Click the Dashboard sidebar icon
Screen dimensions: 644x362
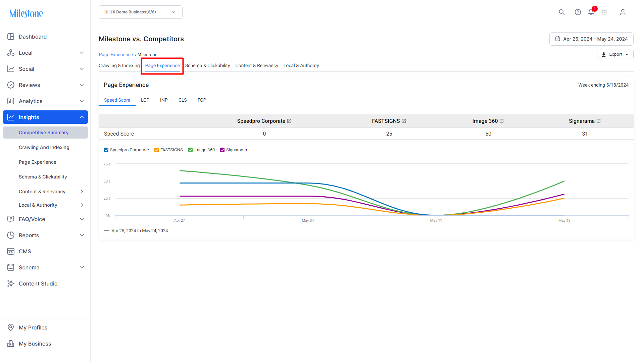point(11,37)
